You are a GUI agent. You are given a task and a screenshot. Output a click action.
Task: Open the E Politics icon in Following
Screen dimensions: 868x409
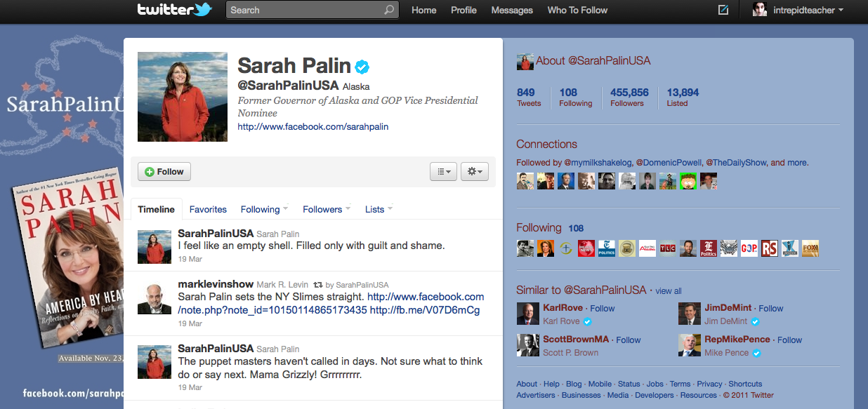point(709,248)
